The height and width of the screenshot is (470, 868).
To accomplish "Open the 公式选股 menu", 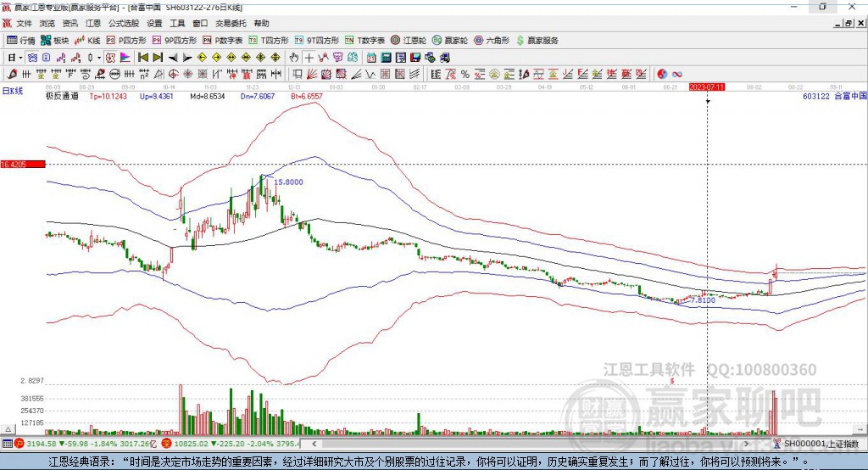I will click(x=124, y=23).
